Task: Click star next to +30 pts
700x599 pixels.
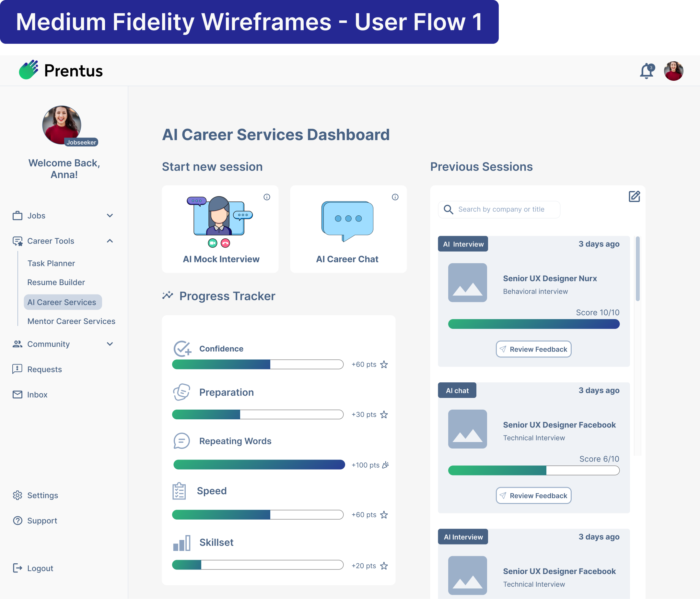Action: pos(384,415)
